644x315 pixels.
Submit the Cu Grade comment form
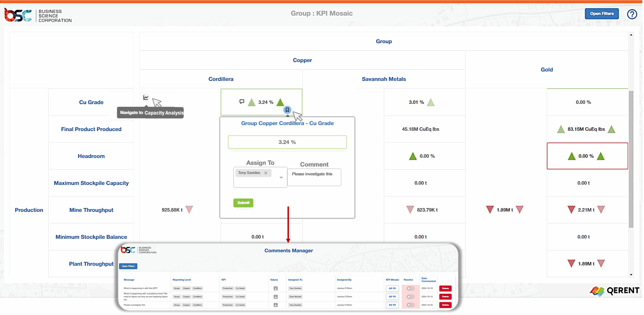(x=243, y=203)
